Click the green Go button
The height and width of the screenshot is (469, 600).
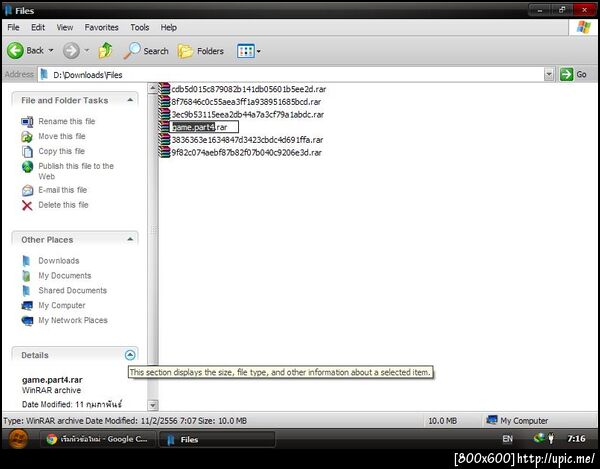point(573,74)
